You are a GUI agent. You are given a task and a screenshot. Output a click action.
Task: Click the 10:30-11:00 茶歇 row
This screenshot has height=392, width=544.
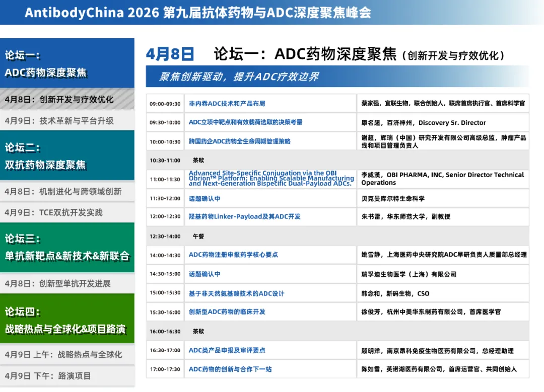pyautogui.click(x=337, y=160)
